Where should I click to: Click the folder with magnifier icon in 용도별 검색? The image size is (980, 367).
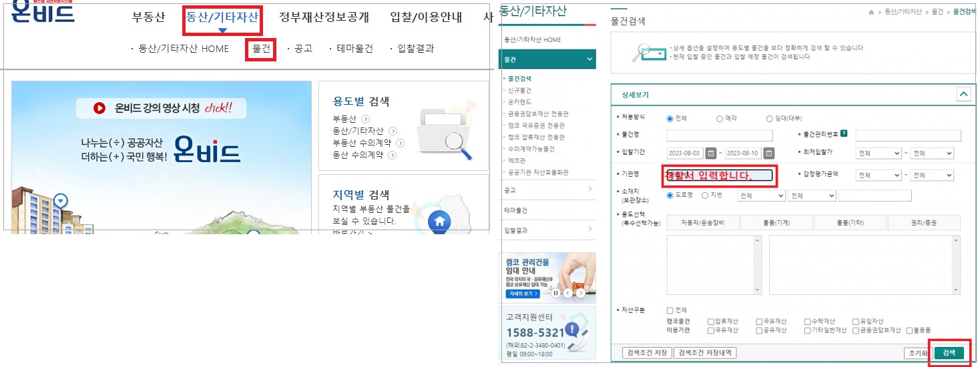pos(445,133)
